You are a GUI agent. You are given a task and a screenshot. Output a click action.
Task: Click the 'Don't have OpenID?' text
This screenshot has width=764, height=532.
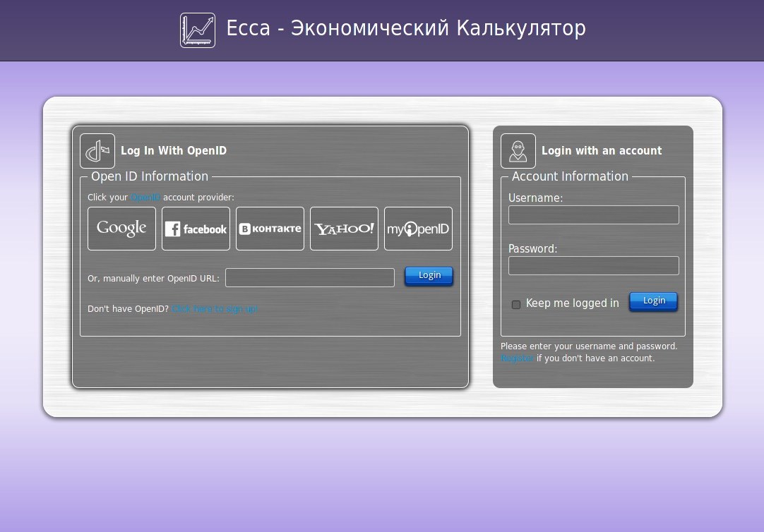[128, 308]
